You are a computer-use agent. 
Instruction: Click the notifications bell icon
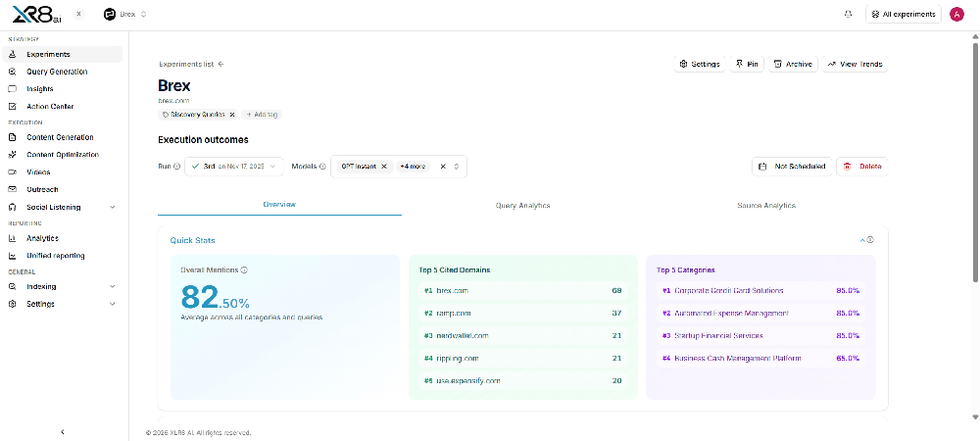[x=848, y=15]
